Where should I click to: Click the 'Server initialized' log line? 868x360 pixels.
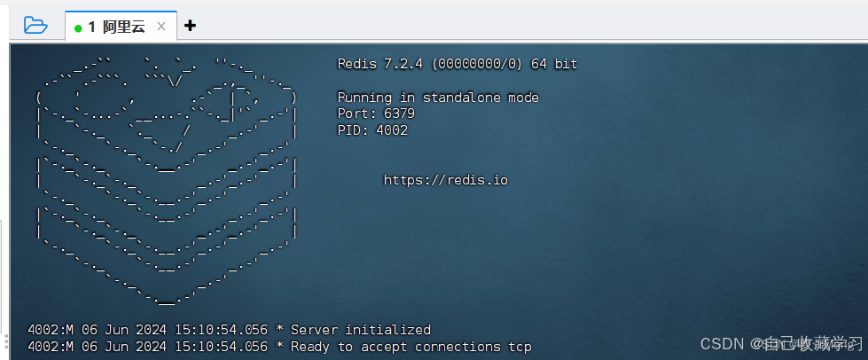click(229, 330)
